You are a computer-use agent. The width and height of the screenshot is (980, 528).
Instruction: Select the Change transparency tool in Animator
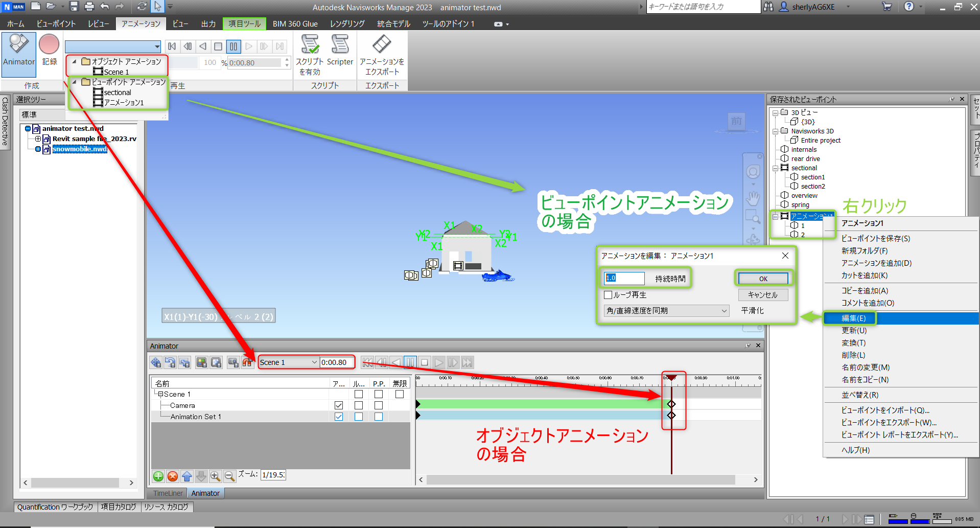coord(216,362)
